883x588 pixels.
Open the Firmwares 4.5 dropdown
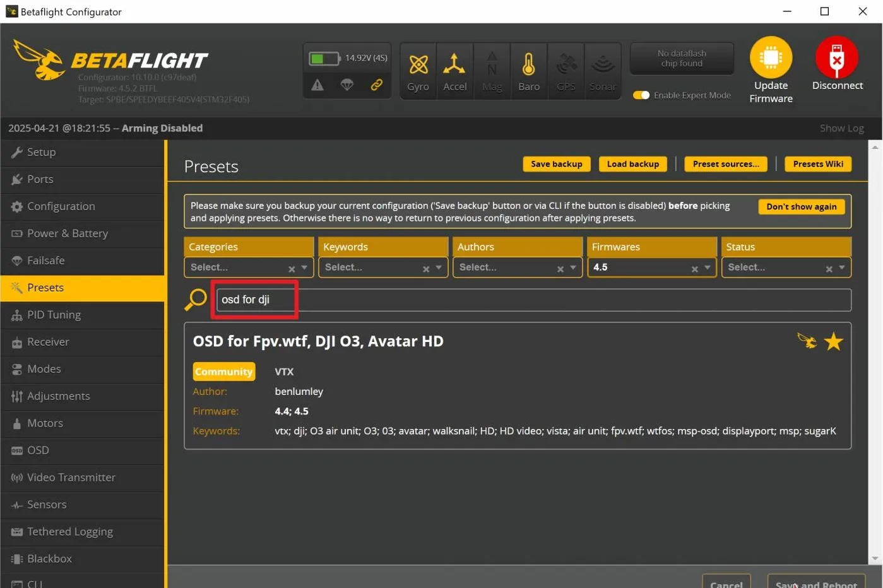pyautogui.click(x=652, y=268)
